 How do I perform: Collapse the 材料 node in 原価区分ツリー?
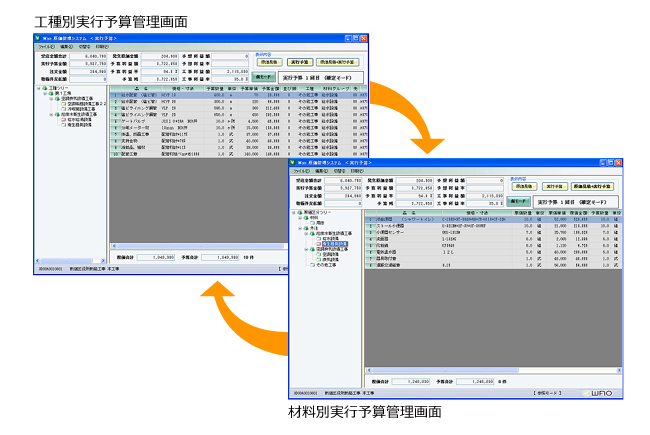point(300,218)
